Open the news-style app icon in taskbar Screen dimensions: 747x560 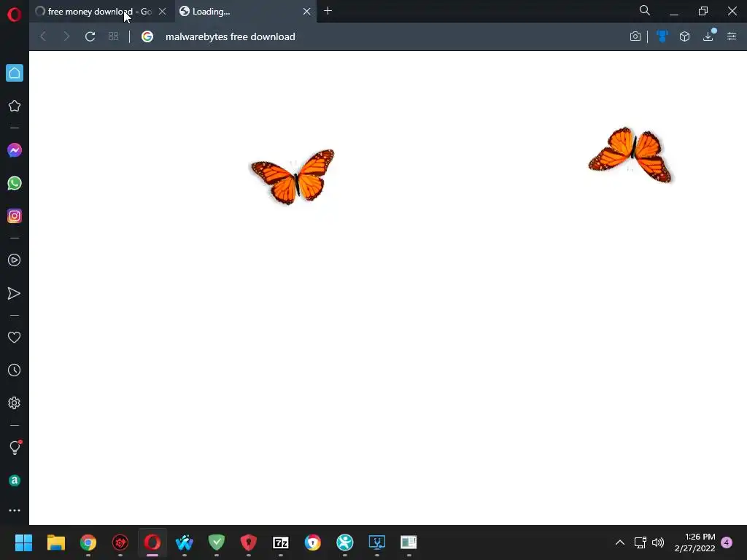click(409, 542)
